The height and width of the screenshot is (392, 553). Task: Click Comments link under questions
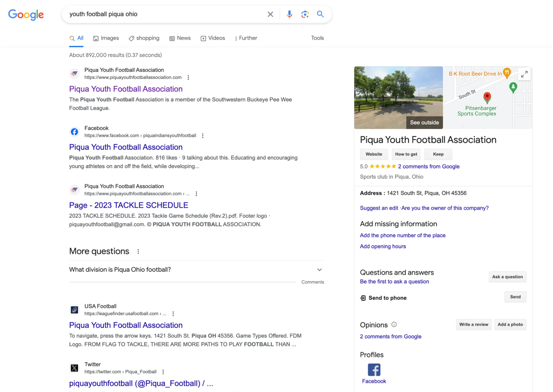[313, 282]
